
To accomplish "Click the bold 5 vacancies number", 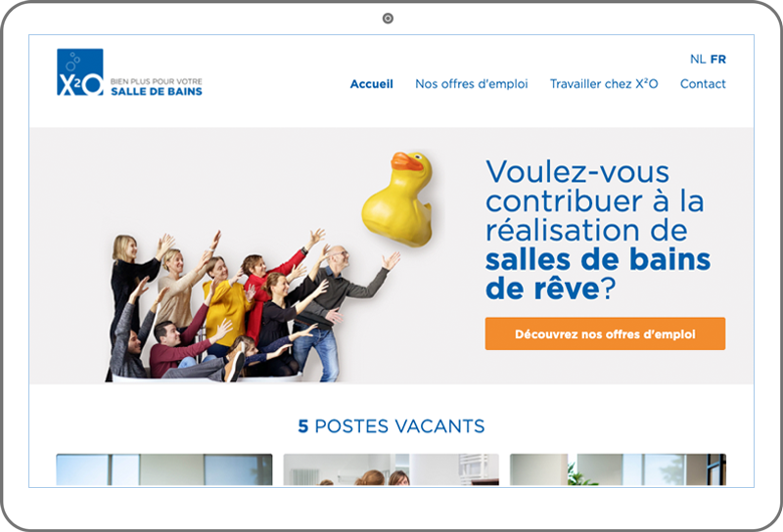I will 303,426.
